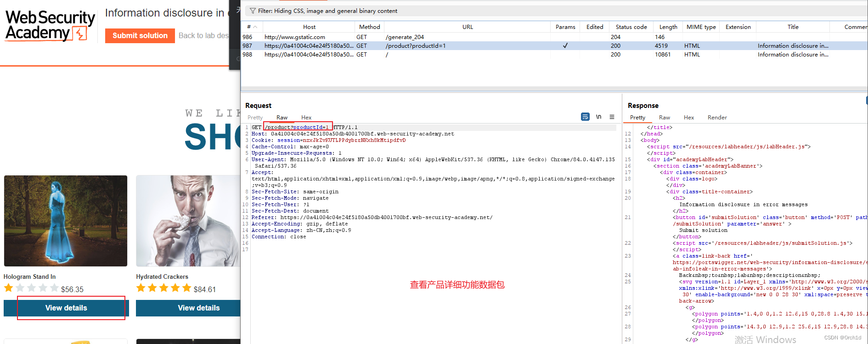Click length value 4519 in row 987
868x344 pixels.
tap(661, 46)
